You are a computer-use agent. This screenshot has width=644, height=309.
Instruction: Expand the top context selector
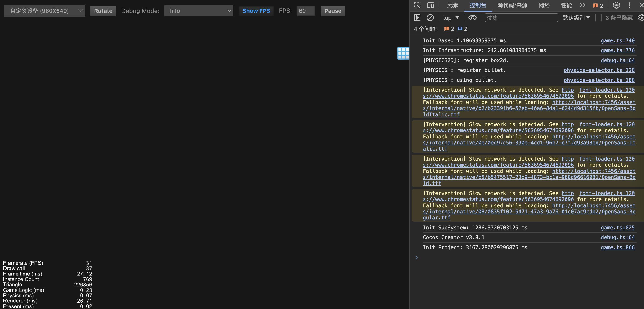click(451, 18)
